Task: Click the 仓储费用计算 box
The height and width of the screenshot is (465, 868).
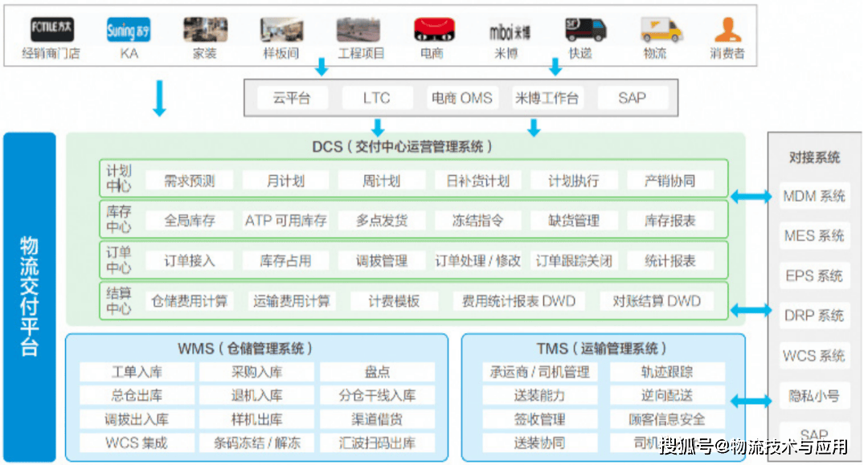Action: coord(190,302)
